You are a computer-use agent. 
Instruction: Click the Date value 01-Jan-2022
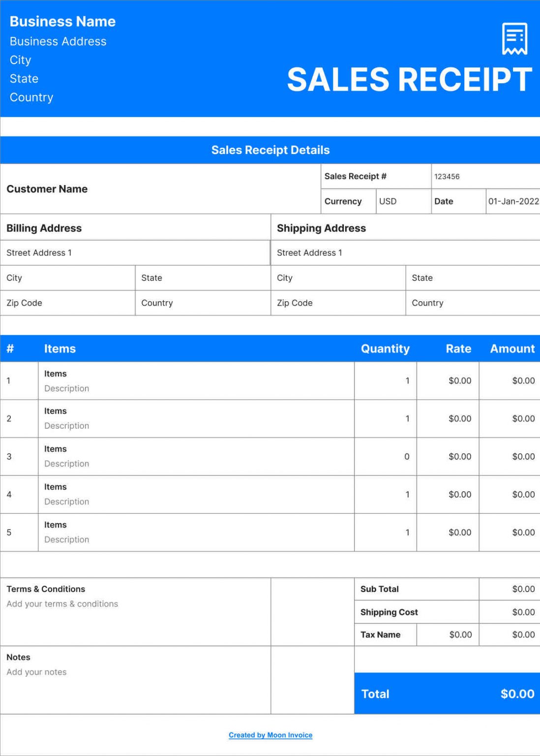click(511, 201)
